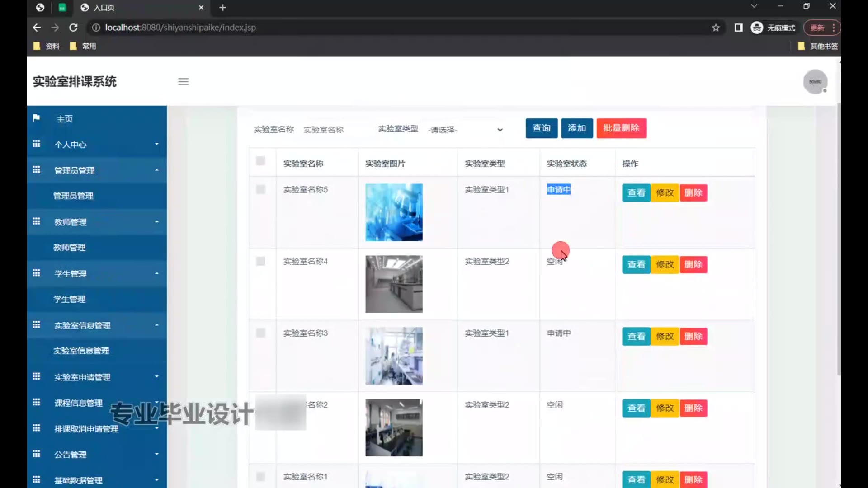Click the page vertical scrollbar
The width and height of the screenshot is (868, 488).
point(839,239)
